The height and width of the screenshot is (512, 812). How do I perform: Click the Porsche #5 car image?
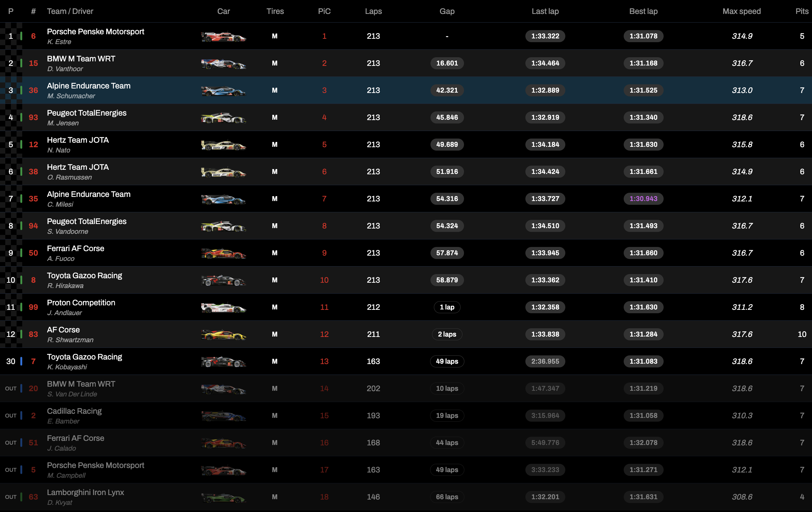(224, 470)
